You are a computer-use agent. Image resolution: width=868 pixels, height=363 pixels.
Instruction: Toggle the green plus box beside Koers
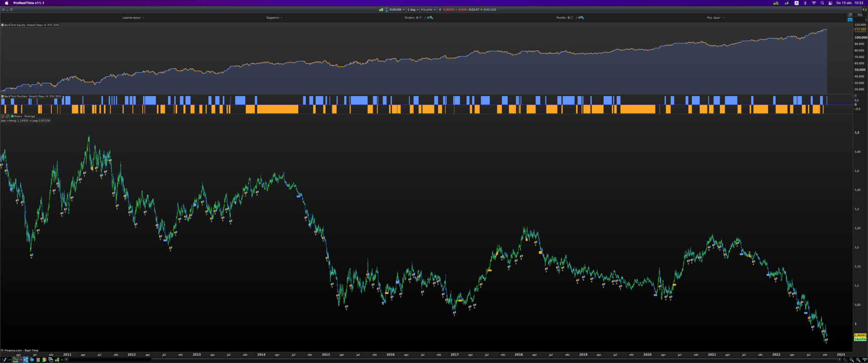tap(8, 116)
